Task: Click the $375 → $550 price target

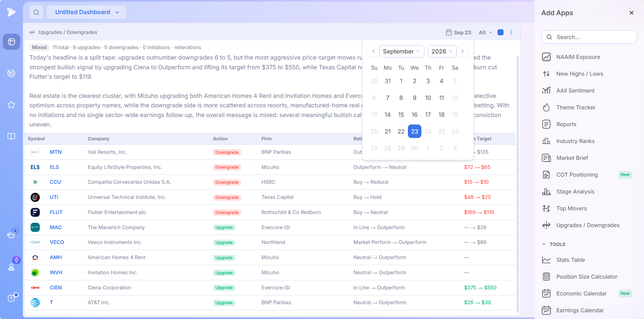Action: coord(480,287)
